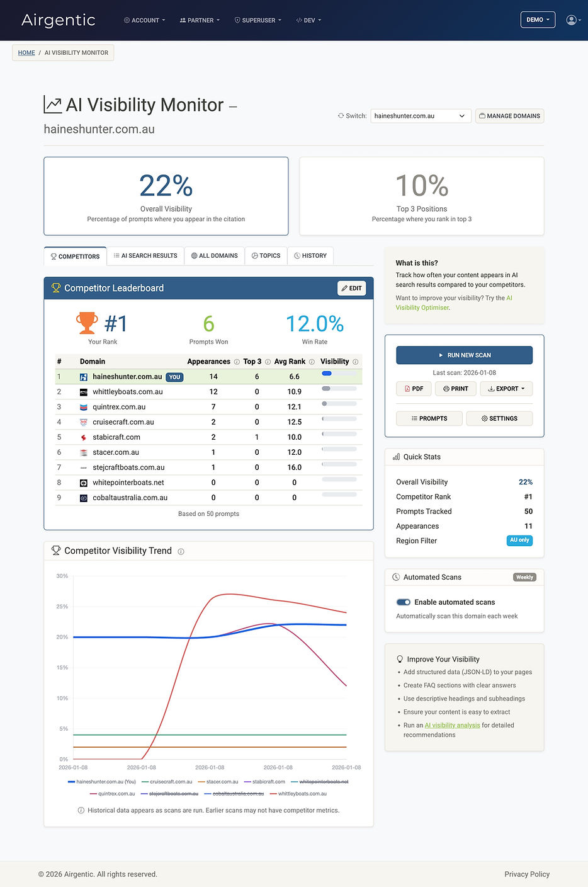The width and height of the screenshot is (588, 887).
Task: Open the user profile avatar menu
Action: [x=573, y=20]
